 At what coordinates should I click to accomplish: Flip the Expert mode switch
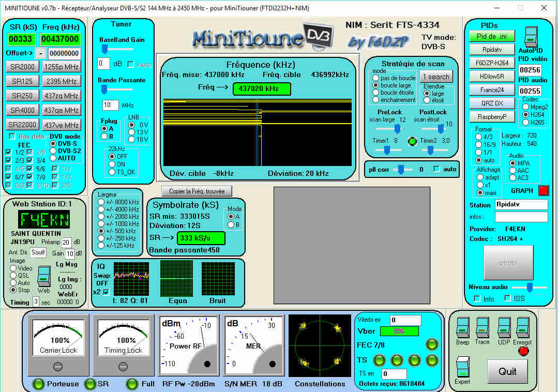[x=463, y=368]
